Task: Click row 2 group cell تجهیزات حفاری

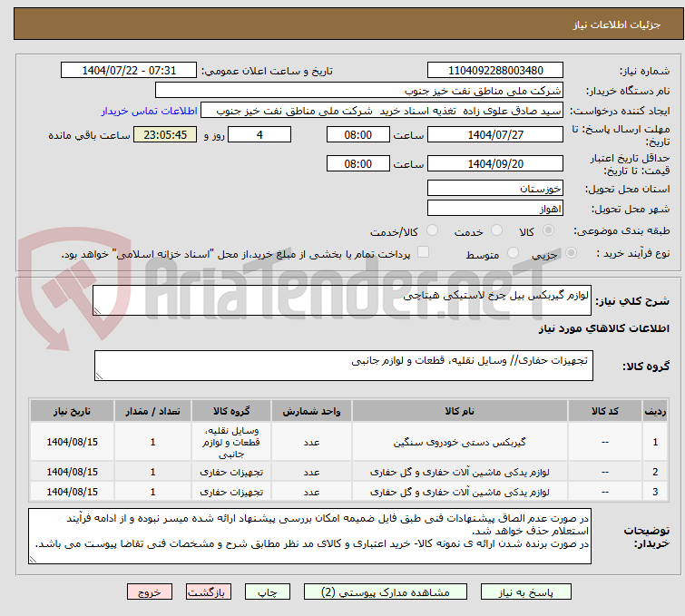Action: coord(231,473)
